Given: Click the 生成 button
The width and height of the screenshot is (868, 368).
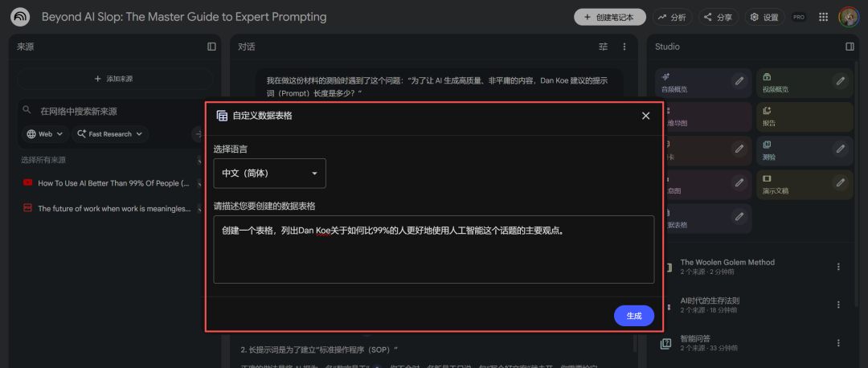Looking at the screenshot, I should [x=633, y=316].
